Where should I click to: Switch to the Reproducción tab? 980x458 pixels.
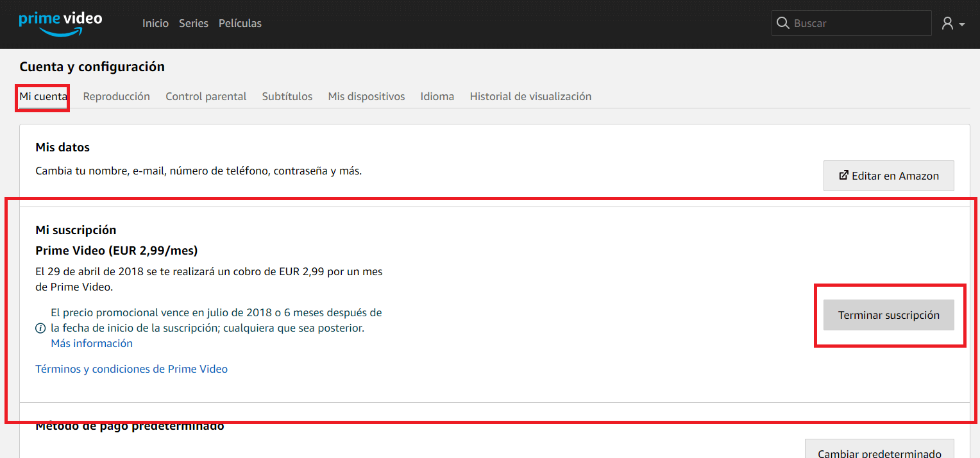coord(116,96)
